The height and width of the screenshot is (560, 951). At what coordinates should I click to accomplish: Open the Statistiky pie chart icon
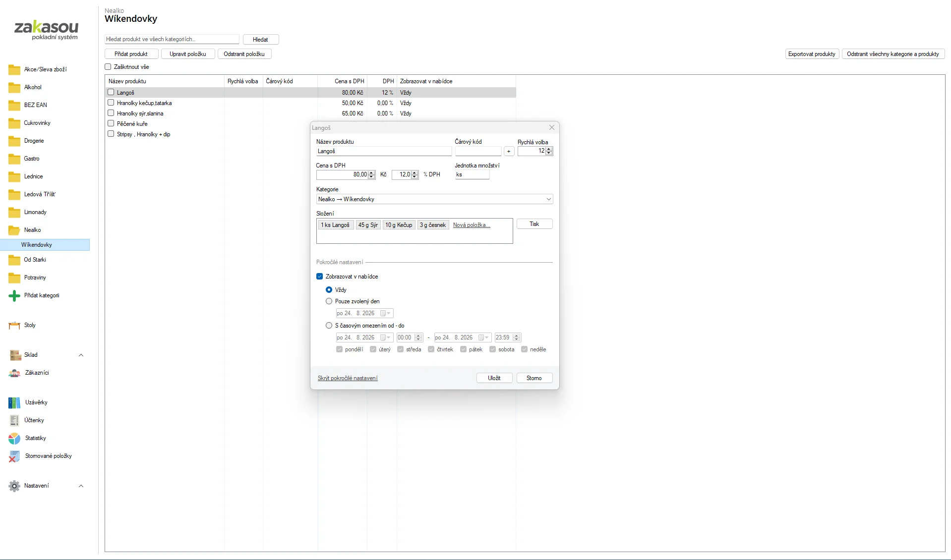(x=14, y=439)
